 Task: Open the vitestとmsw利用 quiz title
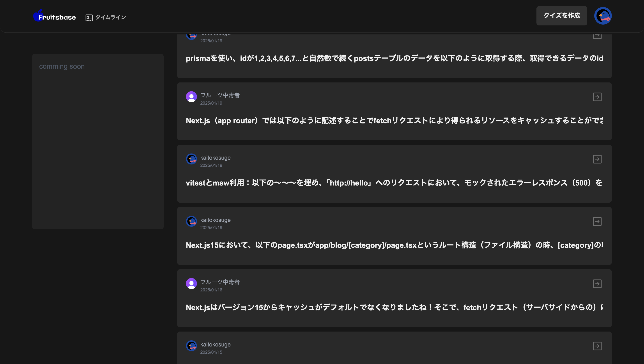click(x=394, y=183)
